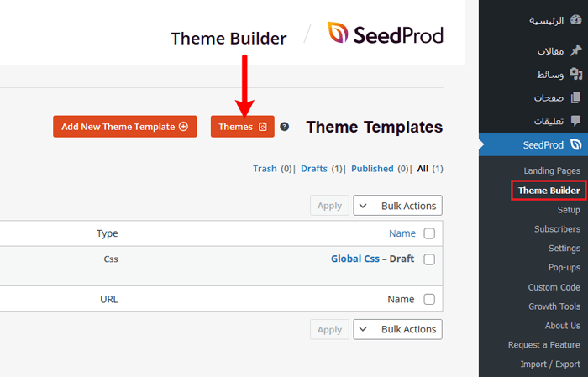Open Landing Pages in SeedProd submenu
This screenshot has width=588, height=377.
pyautogui.click(x=552, y=171)
